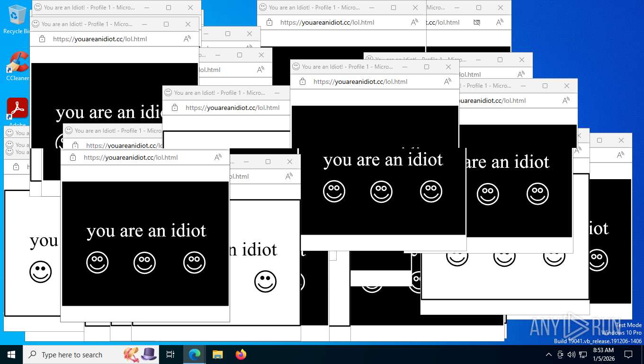Click the smiley below 'n idiot' on the white page
The width and height of the screenshot is (644, 364).
[x=265, y=282]
